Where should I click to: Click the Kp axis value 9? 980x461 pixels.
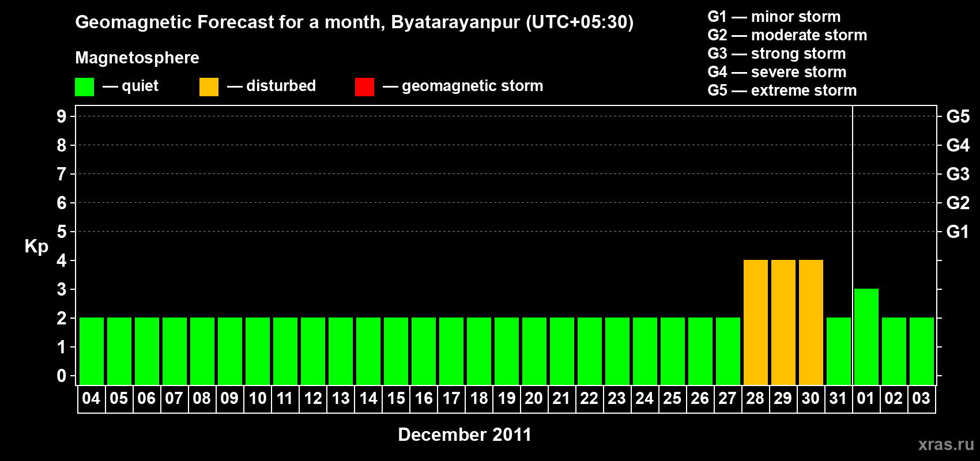coord(62,116)
